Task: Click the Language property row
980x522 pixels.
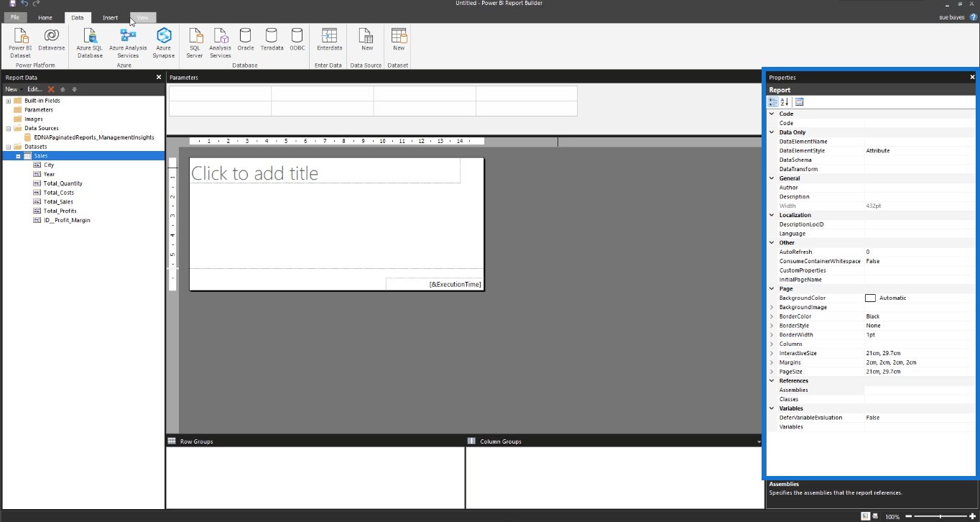Action: point(871,234)
